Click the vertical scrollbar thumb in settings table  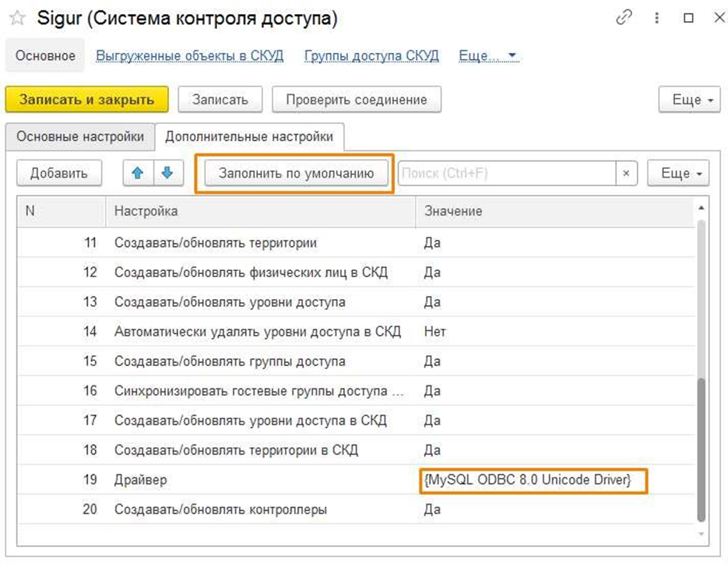(701, 448)
